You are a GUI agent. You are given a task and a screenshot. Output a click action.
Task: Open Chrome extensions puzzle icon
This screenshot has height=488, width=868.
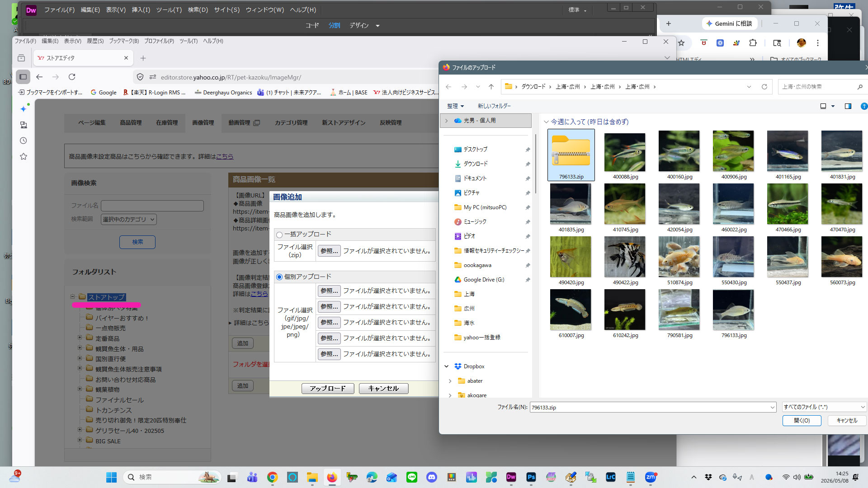coord(753,43)
